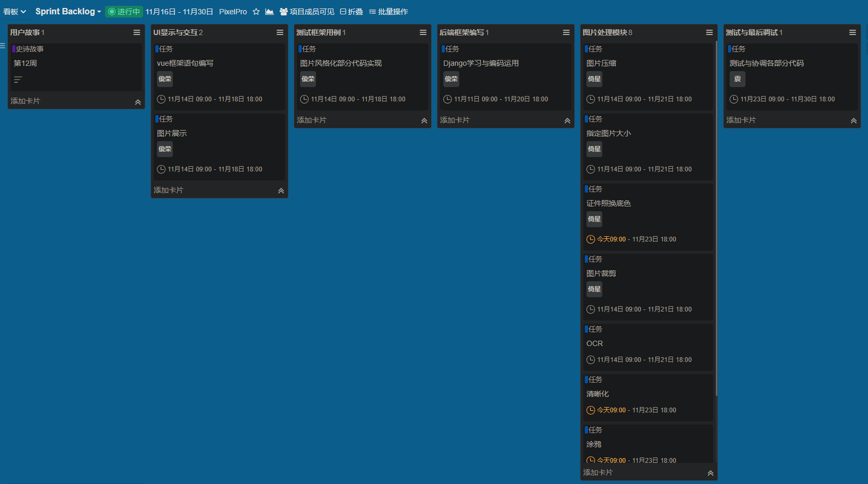The width and height of the screenshot is (868, 484).
Task: Click assignee avatar on 测试与协调各部分代码 card
Action: [738, 79]
